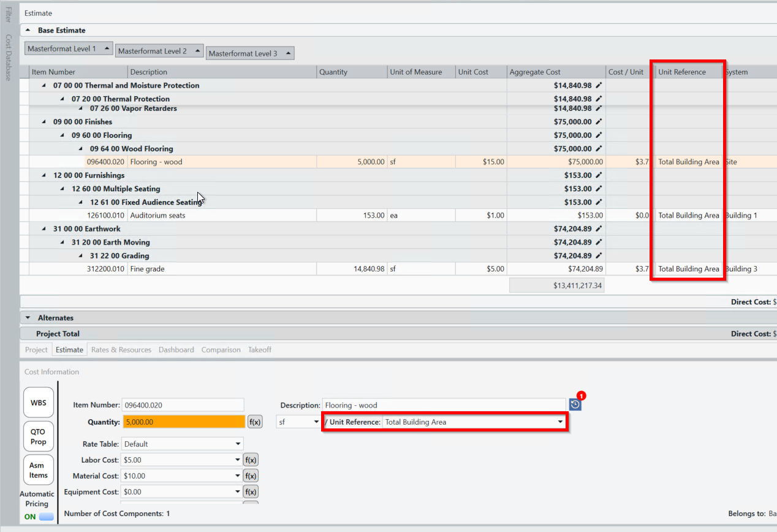The height and width of the screenshot is (532, 777).
Task: Open the sf unit of measure dropdown
Action: click(x=316, y=422)
